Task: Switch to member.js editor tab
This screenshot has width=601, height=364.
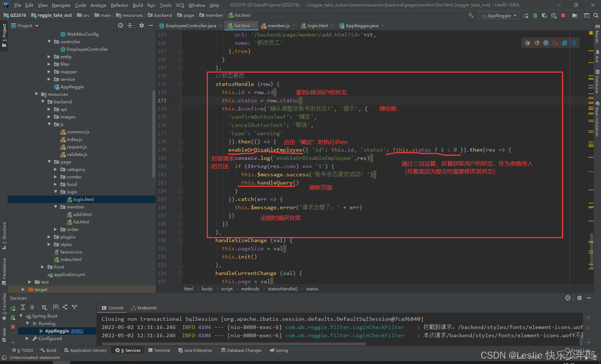Action: tap(279, 26)
